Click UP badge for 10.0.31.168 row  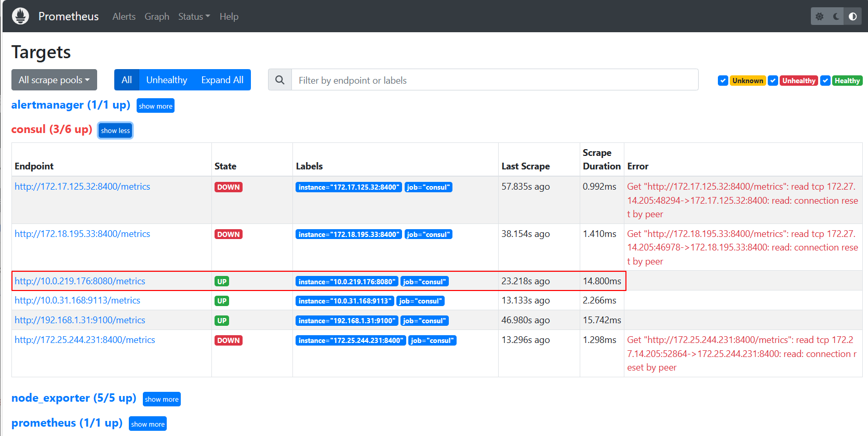point(222,301)
